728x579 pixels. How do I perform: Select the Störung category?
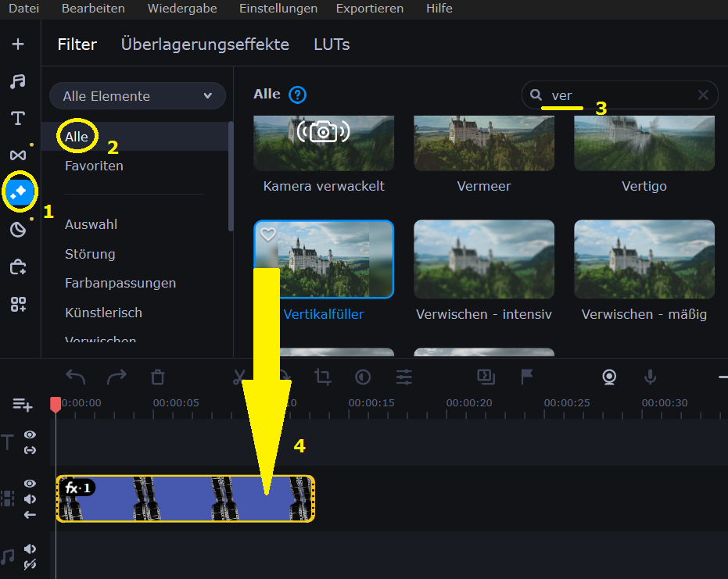coord(90,254)
